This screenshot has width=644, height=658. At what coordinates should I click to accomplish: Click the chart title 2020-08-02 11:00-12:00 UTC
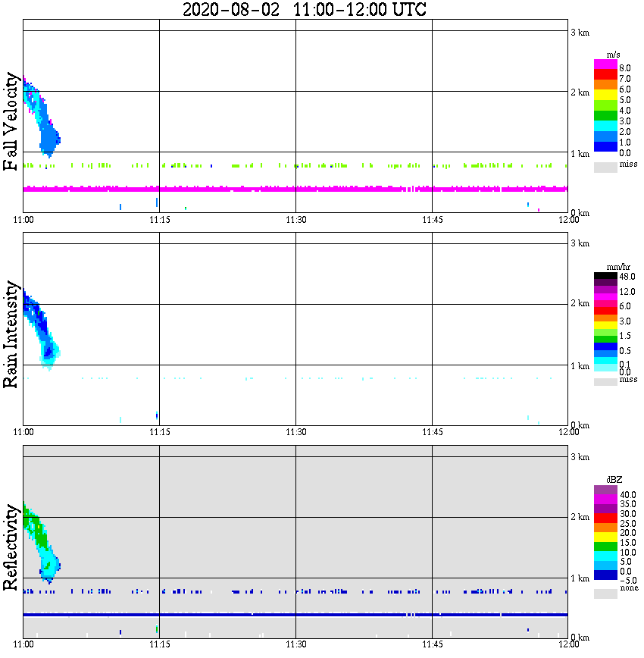pos(304,10)
